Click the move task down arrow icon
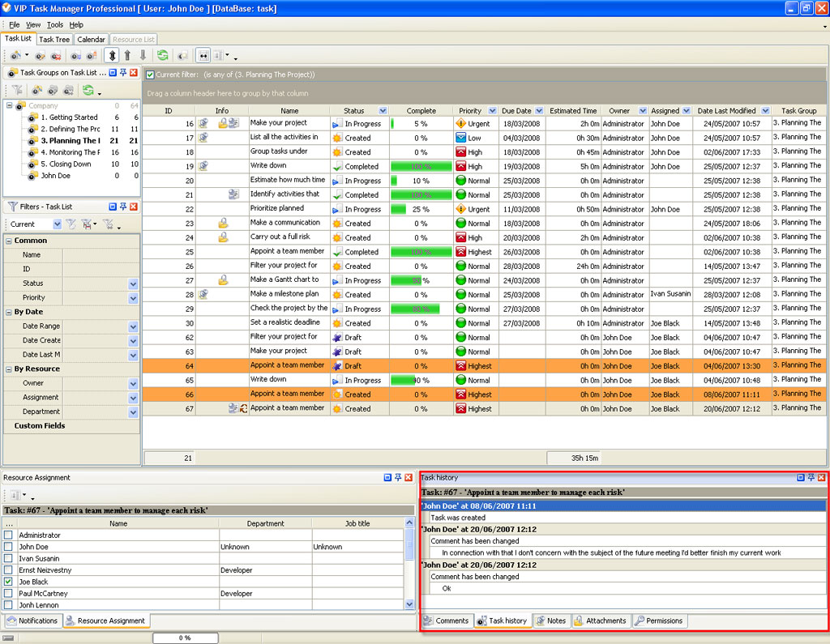830x644 pixels. [x=143, y=56]
